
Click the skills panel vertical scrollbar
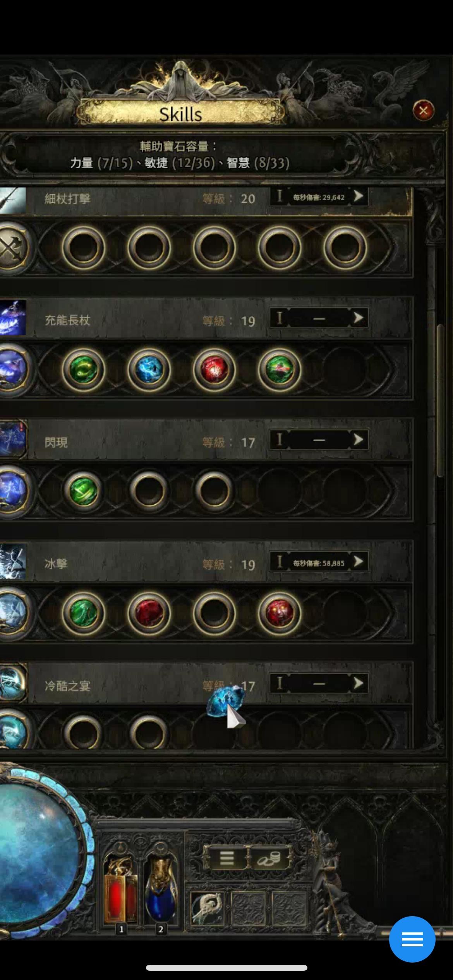(441, 401)
